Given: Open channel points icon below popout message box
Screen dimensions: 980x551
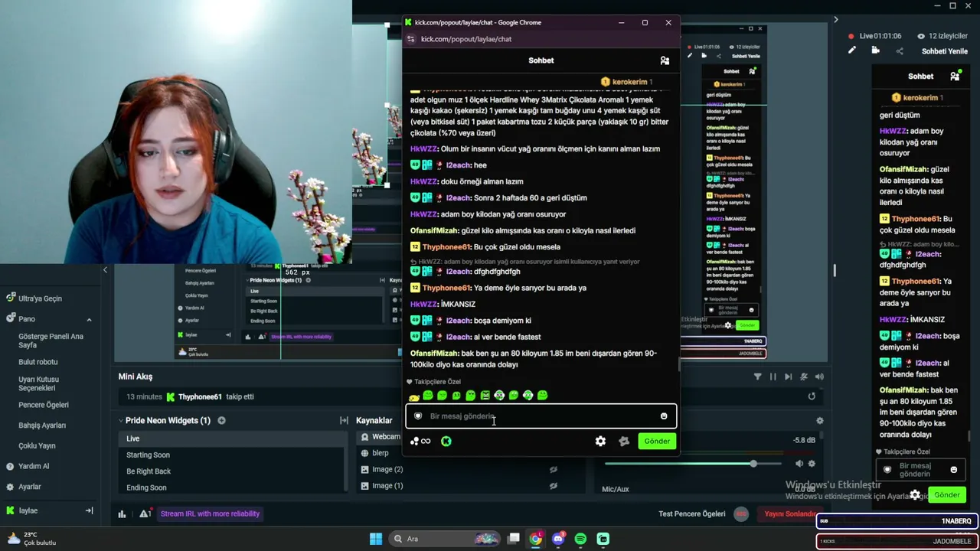Looking at the screenshot, I should [x=420, y=441].
